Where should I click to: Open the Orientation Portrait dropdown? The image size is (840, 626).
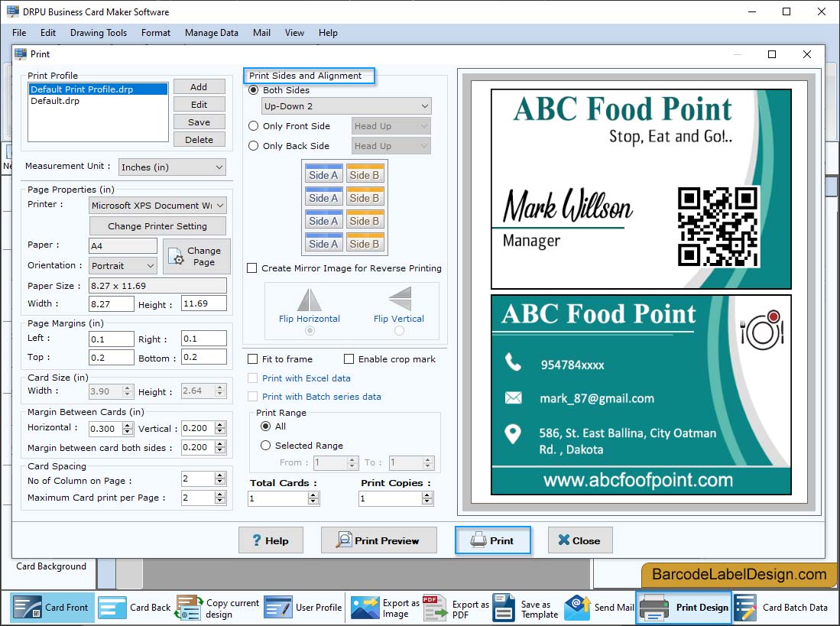[x=123, y=265]
